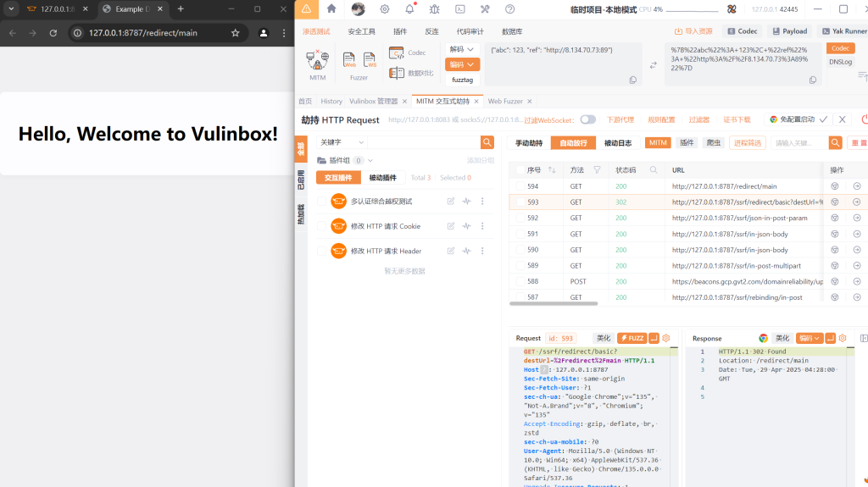Select all rows via header checkbox

pyautogui.click(x=520, y=170)
